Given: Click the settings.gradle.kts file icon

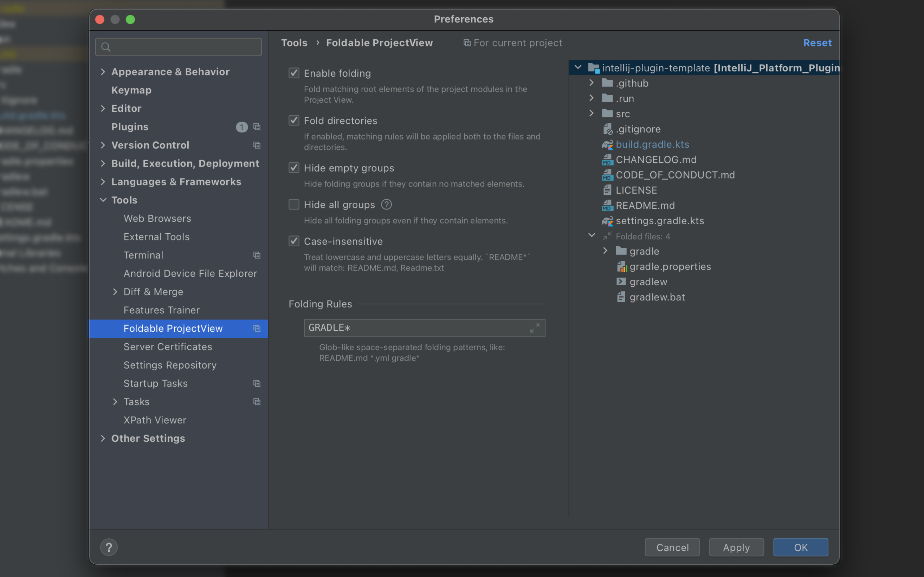Looking at the screenshot, I should pos(607,220).
